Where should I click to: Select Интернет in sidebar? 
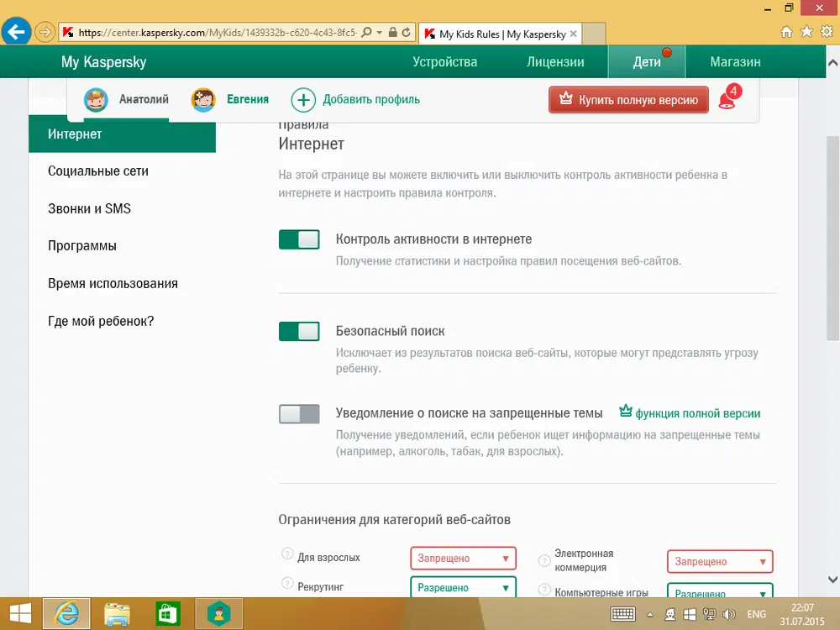tap(122, 134)
